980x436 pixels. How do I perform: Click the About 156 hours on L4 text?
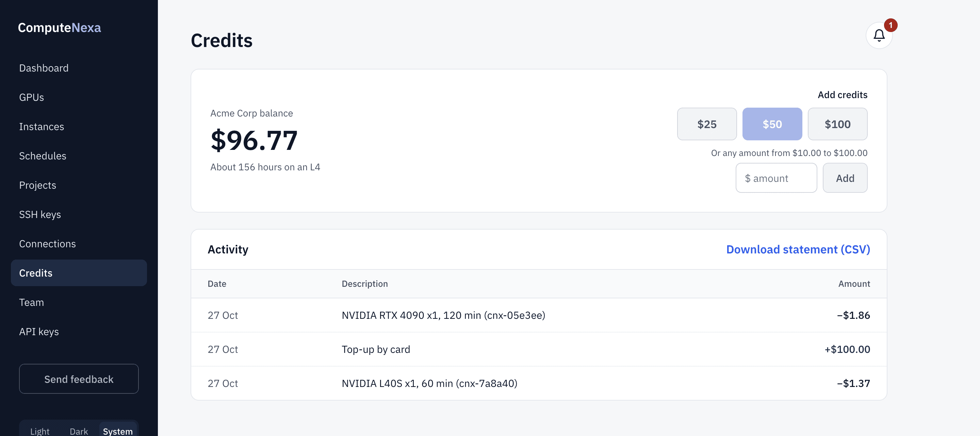point(265,167)
